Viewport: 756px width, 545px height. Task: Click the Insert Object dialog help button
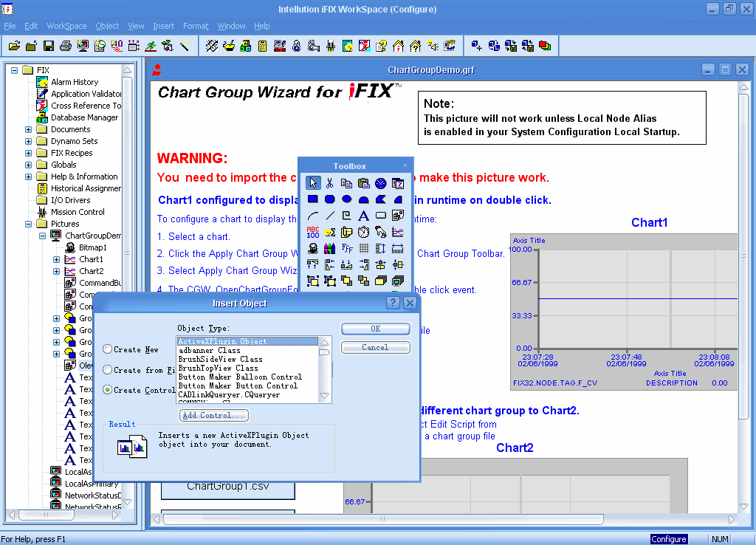pos(393,303)
